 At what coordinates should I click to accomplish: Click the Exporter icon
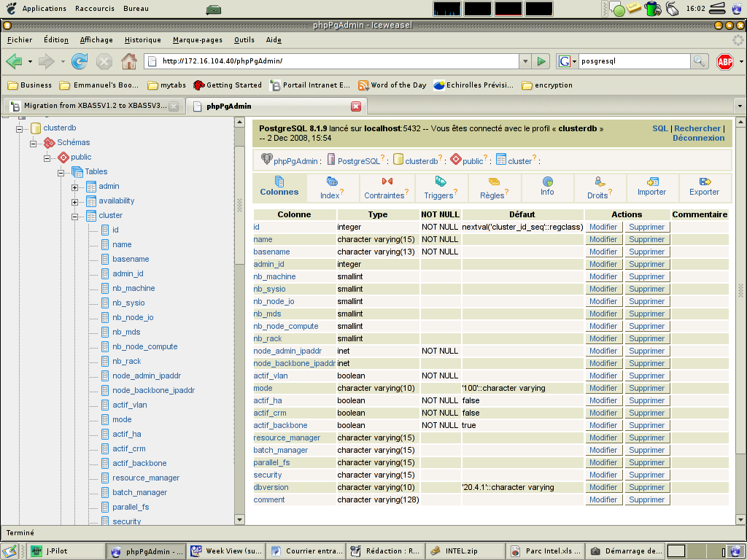tap(704, 182)
